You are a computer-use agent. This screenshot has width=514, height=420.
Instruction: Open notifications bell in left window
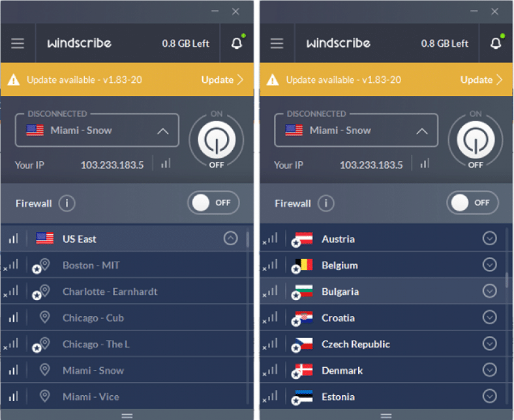(237, 43)
